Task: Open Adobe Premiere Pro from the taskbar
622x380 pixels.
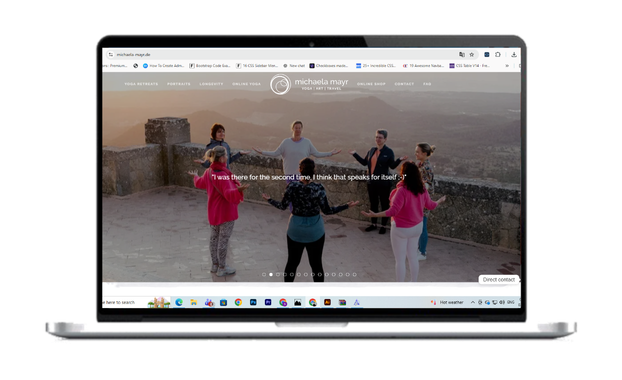Action: pos(268,302)
